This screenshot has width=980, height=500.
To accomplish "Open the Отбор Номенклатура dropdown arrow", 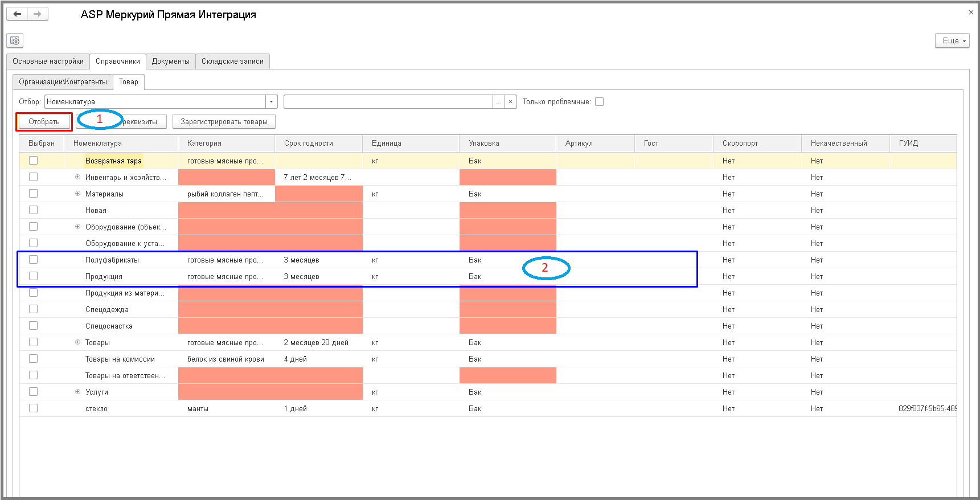I will pos(272,101).
